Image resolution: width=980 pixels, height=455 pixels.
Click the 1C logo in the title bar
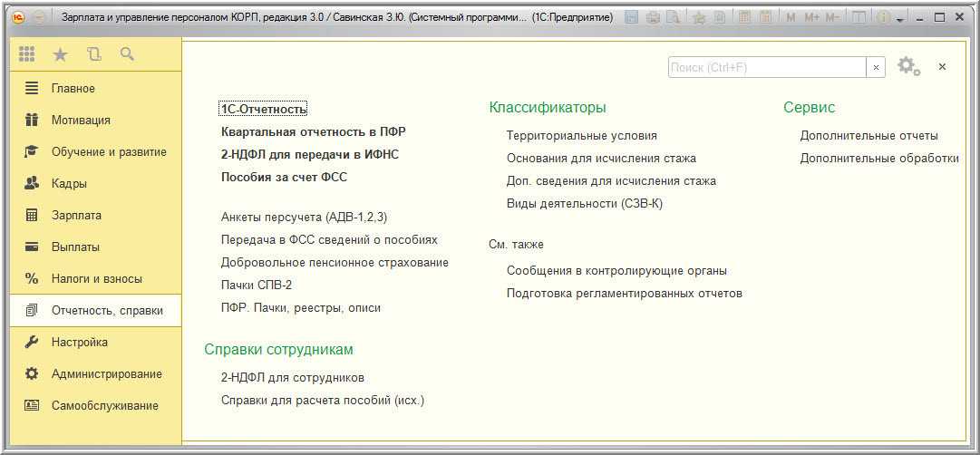pos(19,17)
